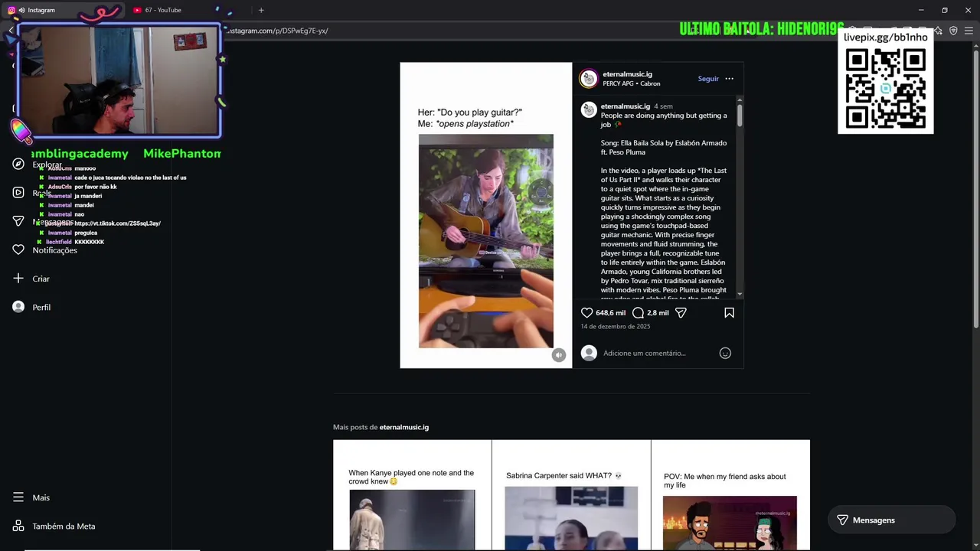The height and width of the screenshot is (551, 980).
Task: Click the TikTok link in stream chat
Action: [117, 223]
